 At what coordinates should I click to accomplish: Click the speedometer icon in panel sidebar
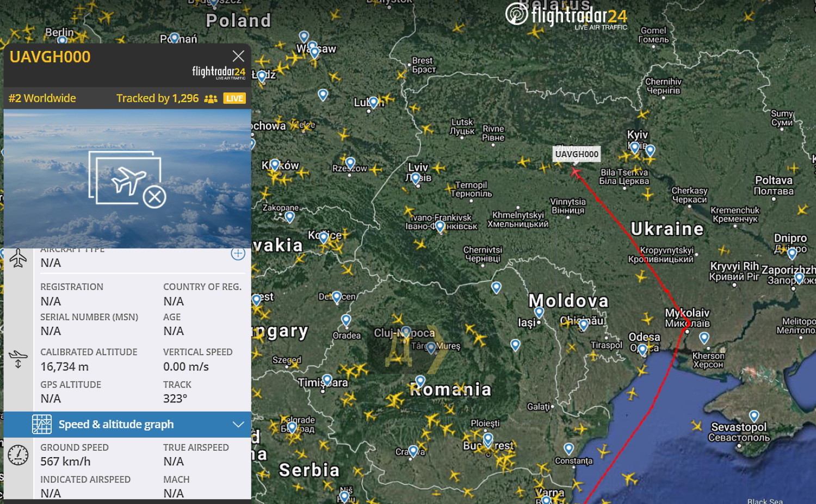tap(18, 455)
